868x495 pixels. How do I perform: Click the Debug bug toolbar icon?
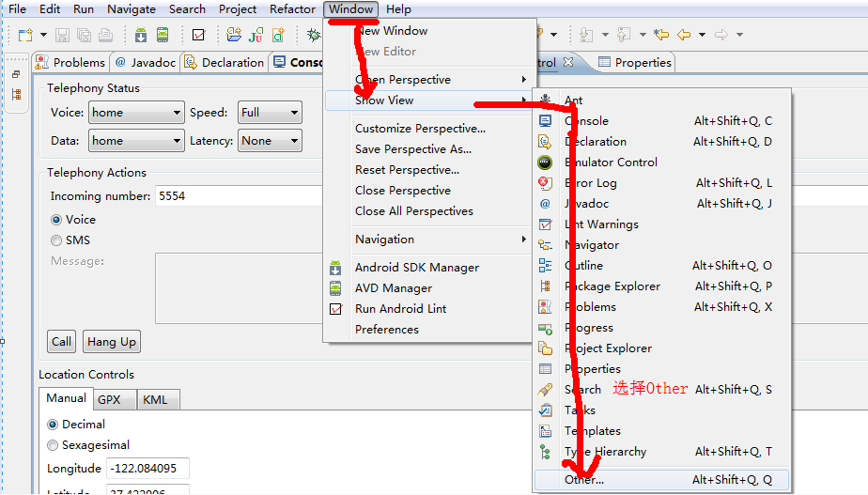pos(314,35)
